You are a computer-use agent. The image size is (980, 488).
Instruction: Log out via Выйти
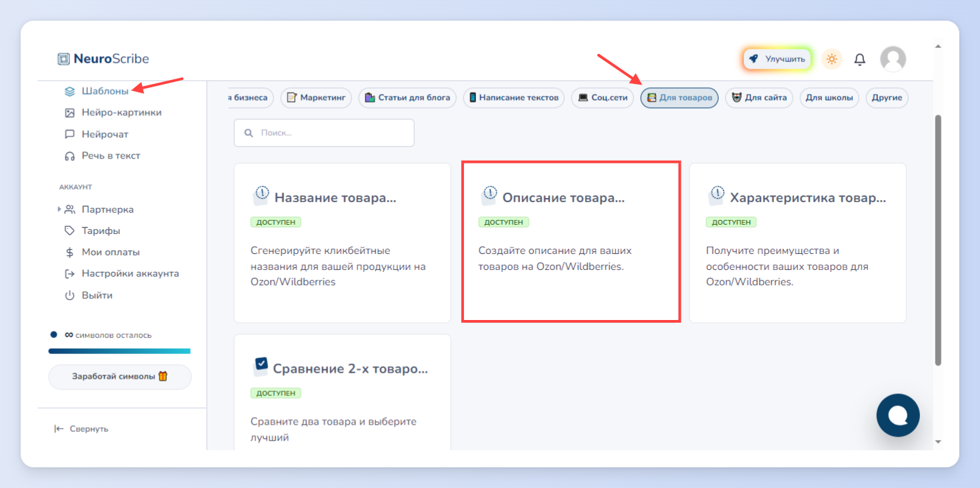[97, 295]
